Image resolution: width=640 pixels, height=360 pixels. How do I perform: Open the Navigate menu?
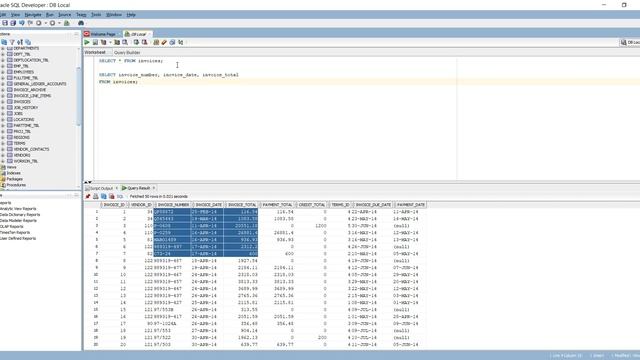point(33,15)
